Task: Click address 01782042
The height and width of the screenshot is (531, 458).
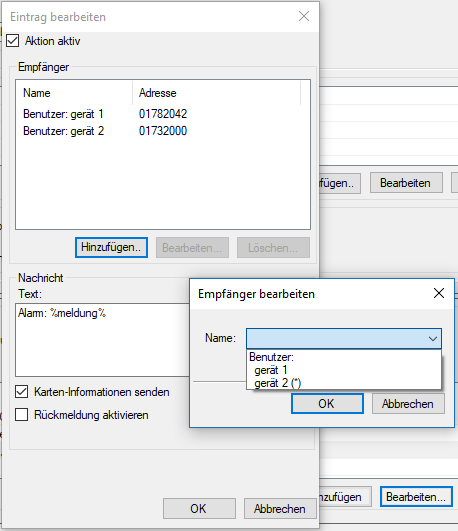Action: point(163,114)
